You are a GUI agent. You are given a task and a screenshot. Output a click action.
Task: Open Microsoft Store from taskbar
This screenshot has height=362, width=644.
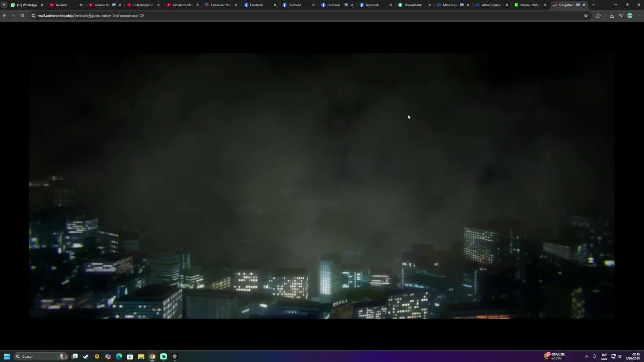(130, 356)
